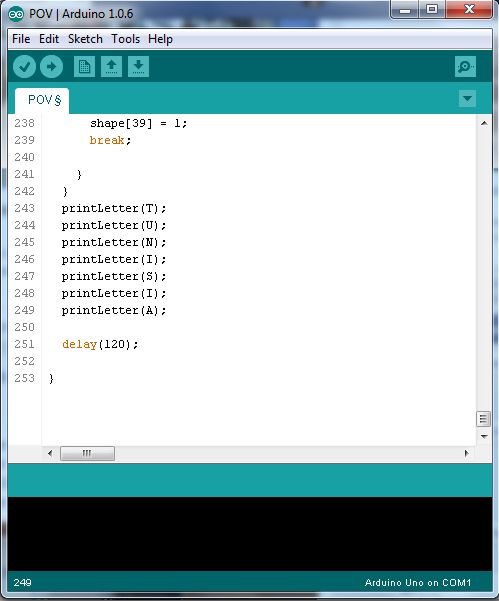Click the horizontal scrollbar left arrow
The height and width of the screenshot is (601, 499).
pyautogui.click(x=50, y=453)
